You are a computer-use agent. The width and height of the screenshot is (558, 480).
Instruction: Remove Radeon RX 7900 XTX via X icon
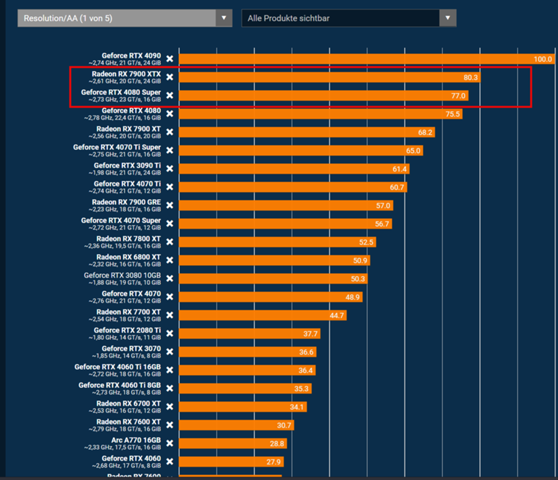pos(170,77)
